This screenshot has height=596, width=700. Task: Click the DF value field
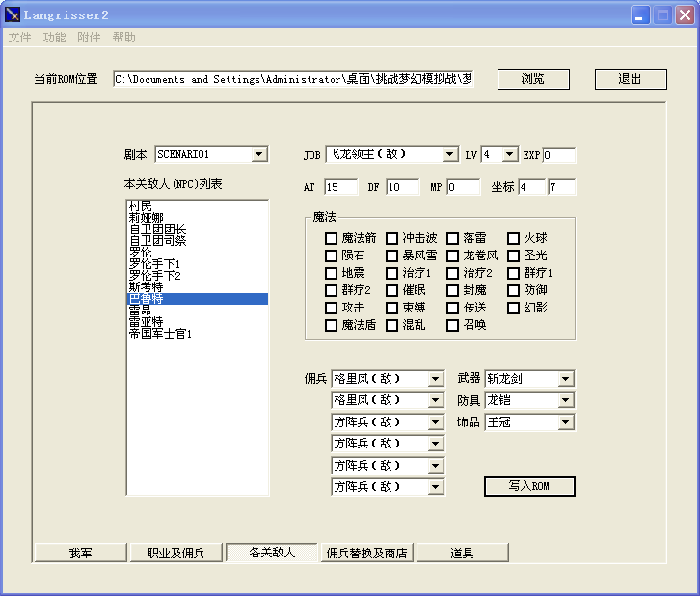pyautogui.click(x=403, y=187)
